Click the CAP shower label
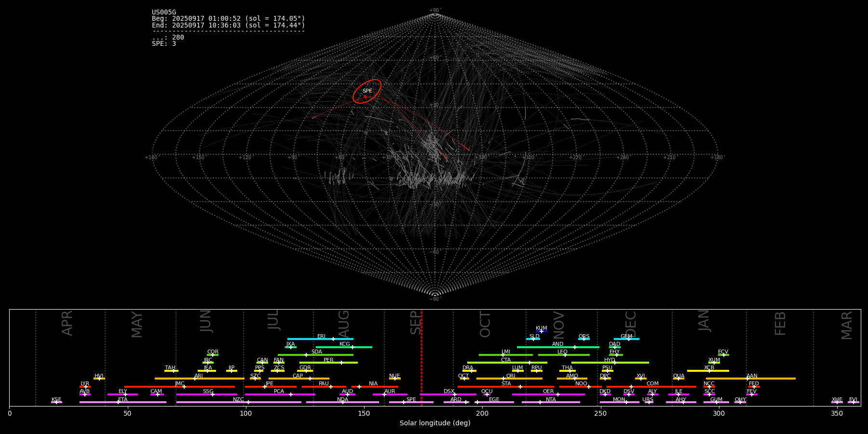The image size is (868, 434). point(298,376)
